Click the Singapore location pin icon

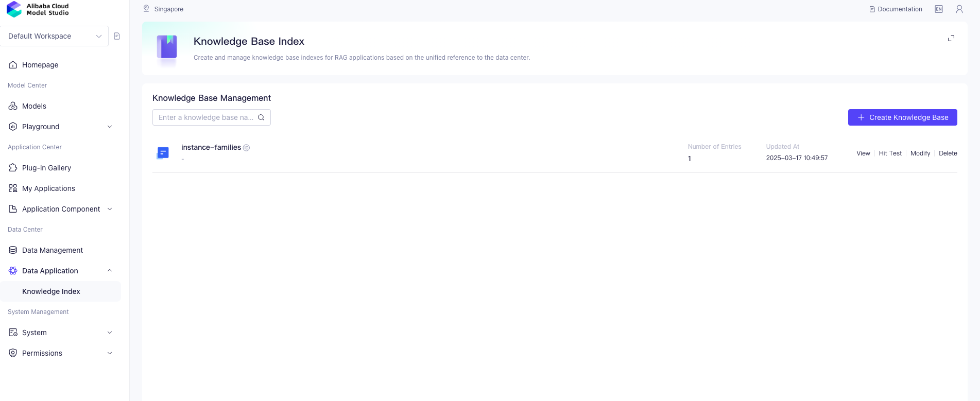146,9
